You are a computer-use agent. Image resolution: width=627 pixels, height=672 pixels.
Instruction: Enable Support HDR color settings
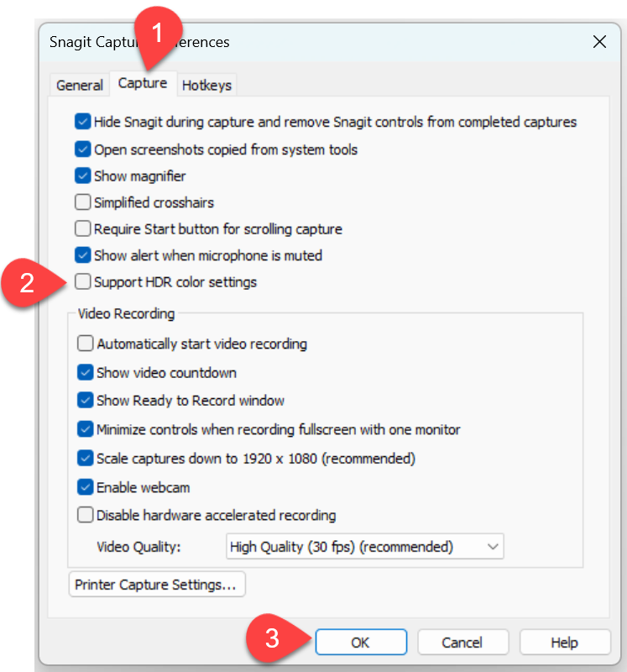[82, 282]
